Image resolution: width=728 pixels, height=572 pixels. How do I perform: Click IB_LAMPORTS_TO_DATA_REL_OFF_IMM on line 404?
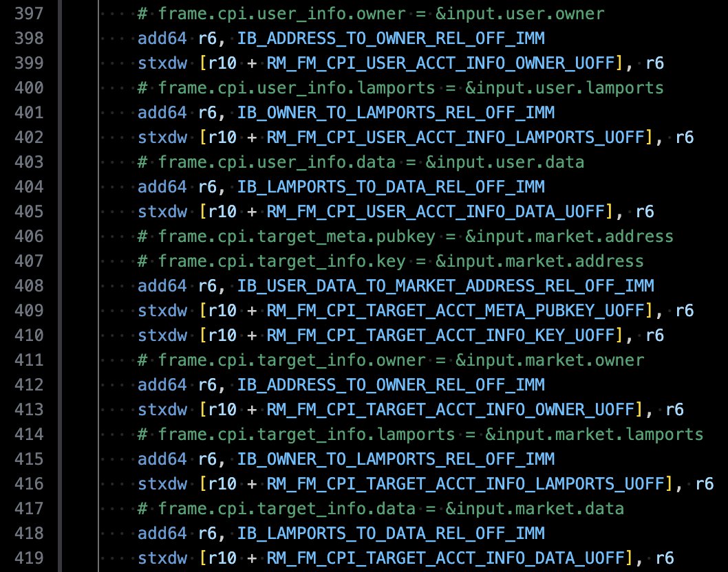[391, 187]
